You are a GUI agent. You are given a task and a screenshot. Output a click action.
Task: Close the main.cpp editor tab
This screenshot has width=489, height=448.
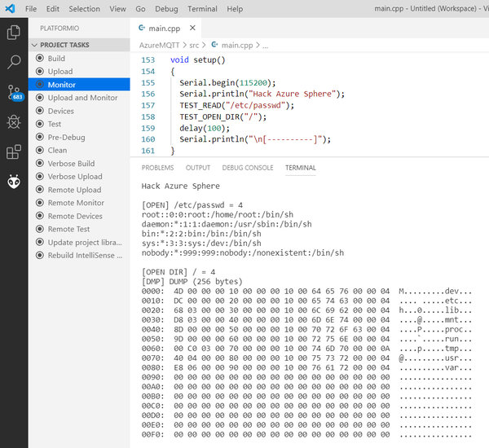192,28
